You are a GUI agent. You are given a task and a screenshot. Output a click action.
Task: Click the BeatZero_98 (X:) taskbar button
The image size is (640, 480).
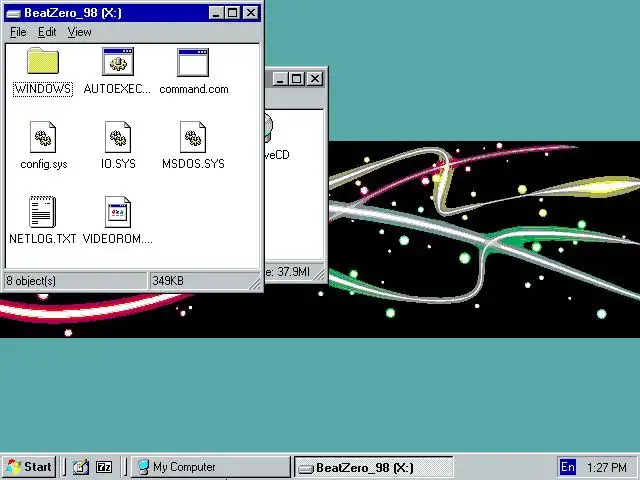374,467
